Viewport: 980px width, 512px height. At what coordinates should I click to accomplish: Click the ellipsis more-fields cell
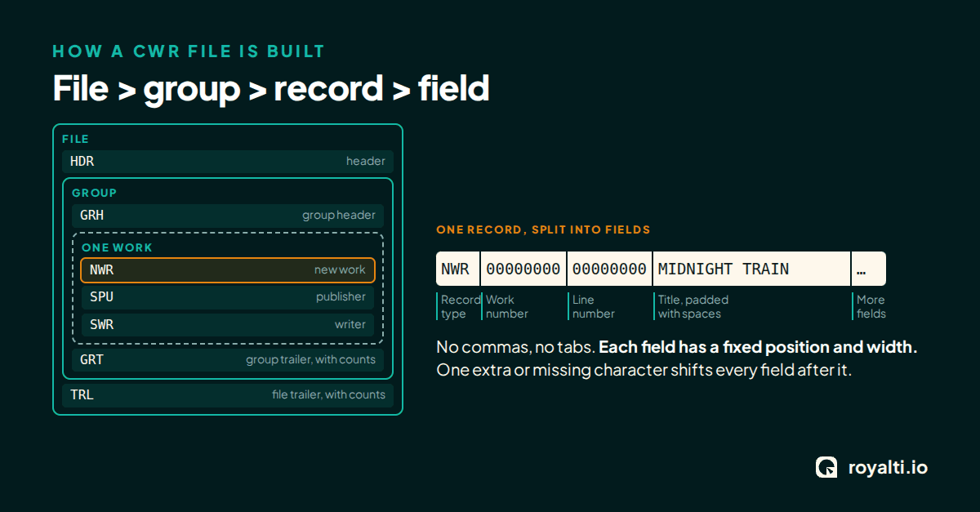tap(869, 269)
